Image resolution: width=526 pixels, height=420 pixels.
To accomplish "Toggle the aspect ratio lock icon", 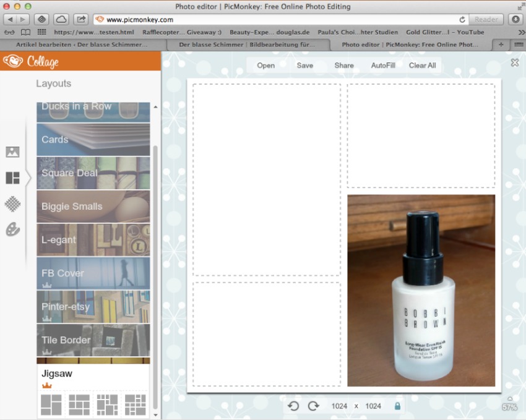I will 397,406.
